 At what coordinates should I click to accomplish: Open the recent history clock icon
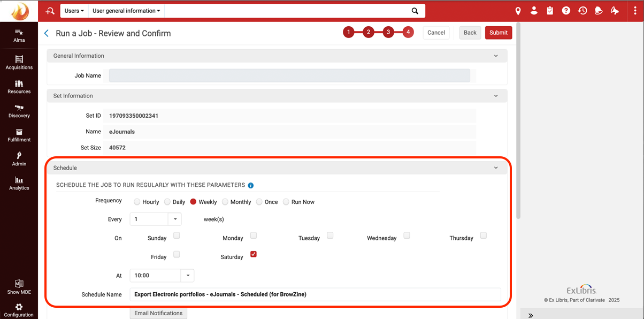tap(582, 11)
